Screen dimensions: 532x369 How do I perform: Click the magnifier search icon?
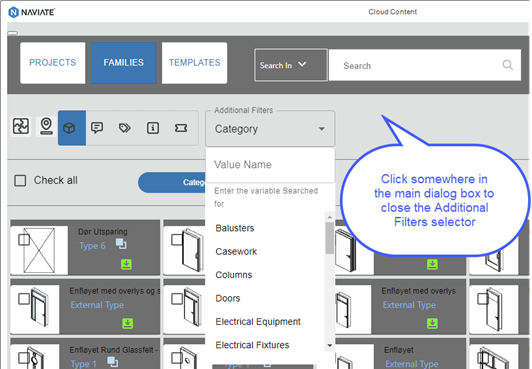click(508, 65)
